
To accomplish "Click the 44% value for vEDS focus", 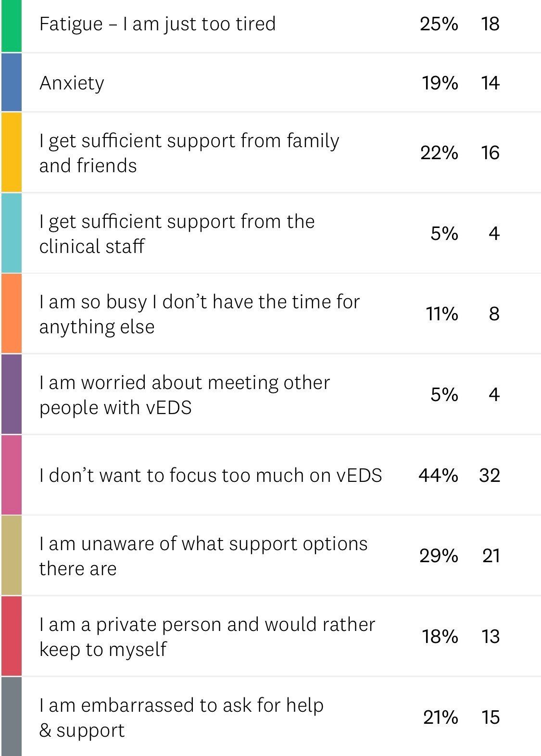I will [438, 475].
